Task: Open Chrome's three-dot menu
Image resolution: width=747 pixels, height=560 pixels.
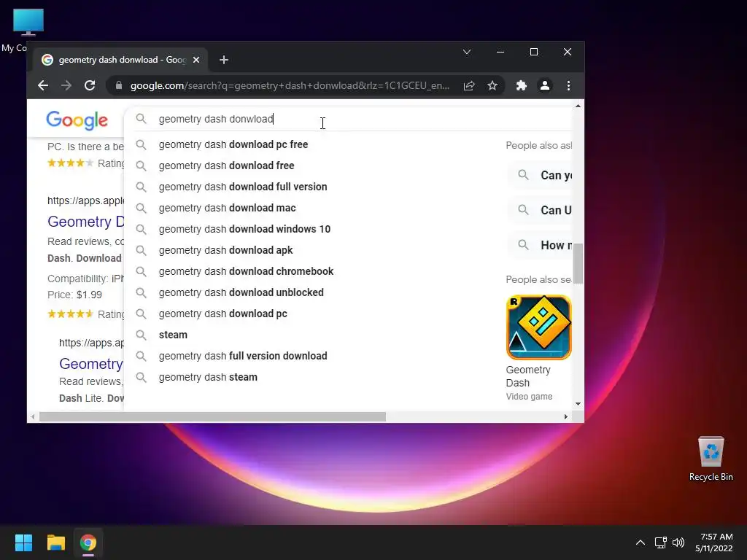Action: pos(568,86)
